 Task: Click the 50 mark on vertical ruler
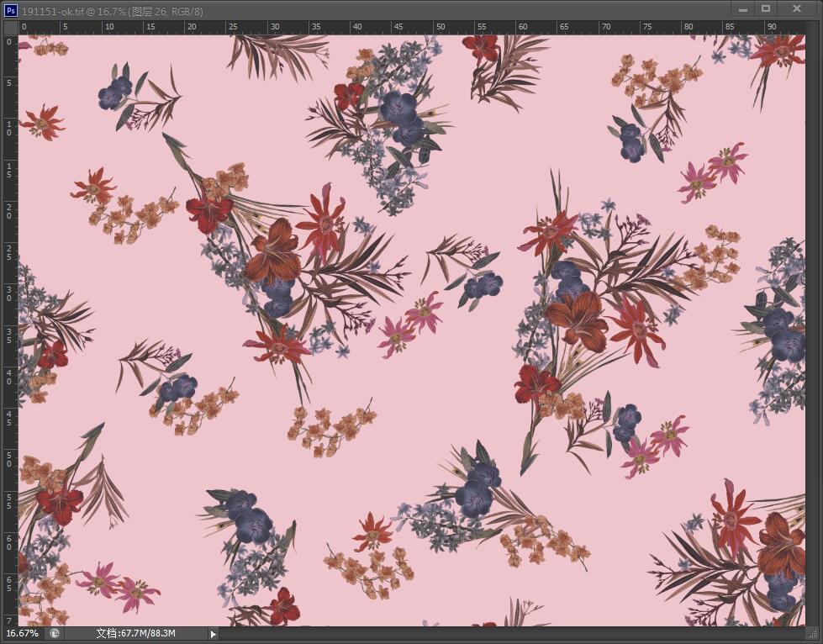9,459
